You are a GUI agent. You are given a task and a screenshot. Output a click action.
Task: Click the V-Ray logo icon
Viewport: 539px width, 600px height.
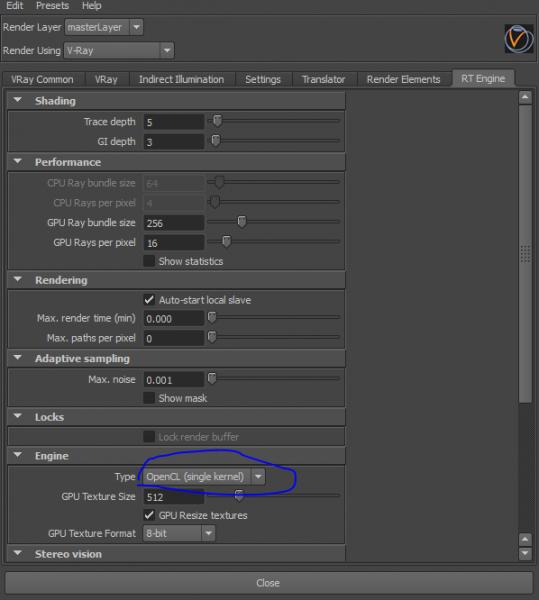[x=518, y=39]
